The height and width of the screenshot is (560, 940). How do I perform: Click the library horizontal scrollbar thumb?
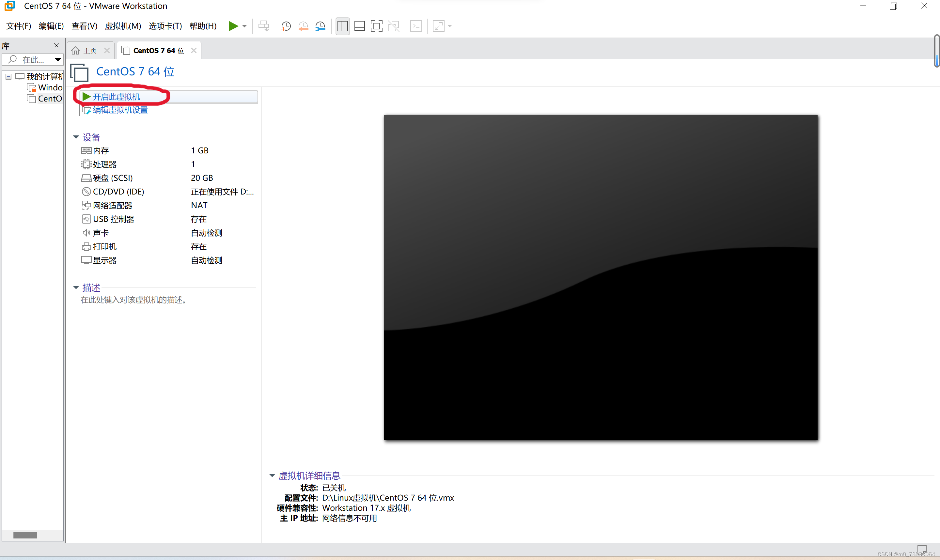pyautogui.click(x=25, y=535)
